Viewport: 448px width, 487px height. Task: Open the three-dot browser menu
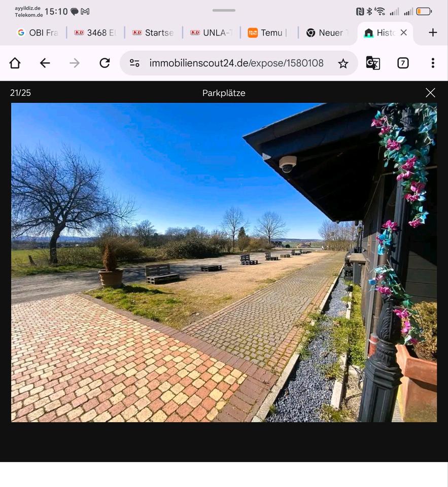click(432, 63)
